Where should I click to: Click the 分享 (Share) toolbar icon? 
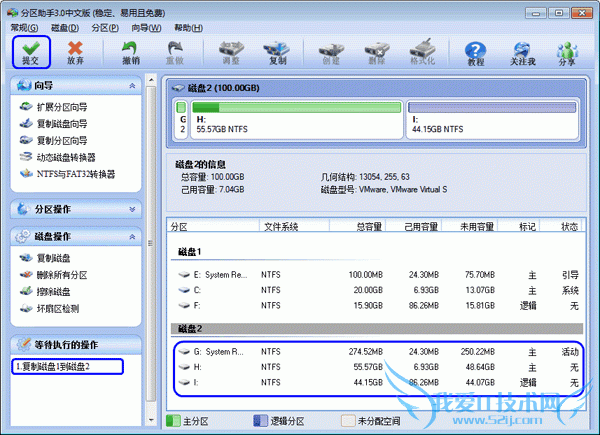[567, 53]
